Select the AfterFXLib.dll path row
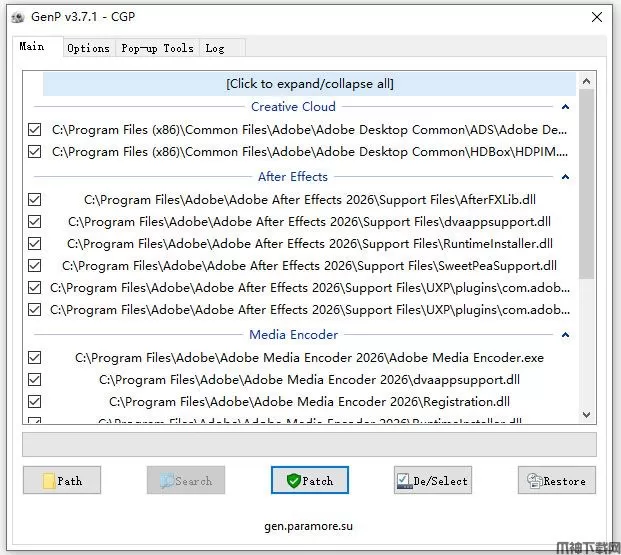 coord(310,200)
